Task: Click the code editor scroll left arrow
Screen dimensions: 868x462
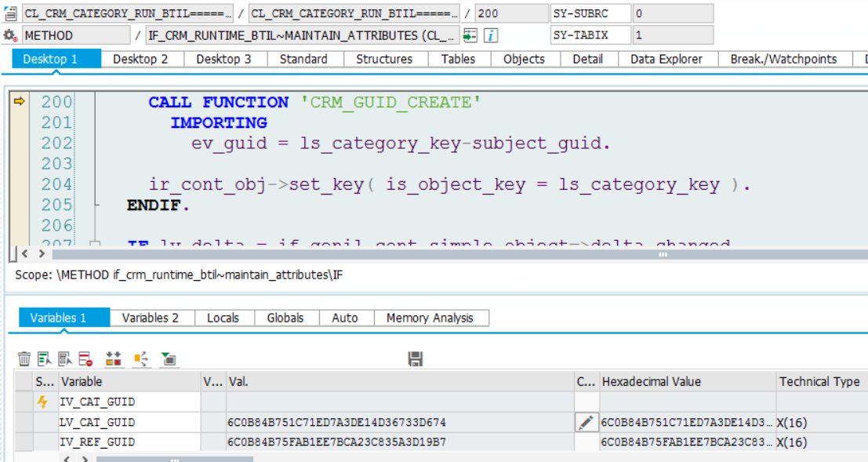Action: [25, 253]
